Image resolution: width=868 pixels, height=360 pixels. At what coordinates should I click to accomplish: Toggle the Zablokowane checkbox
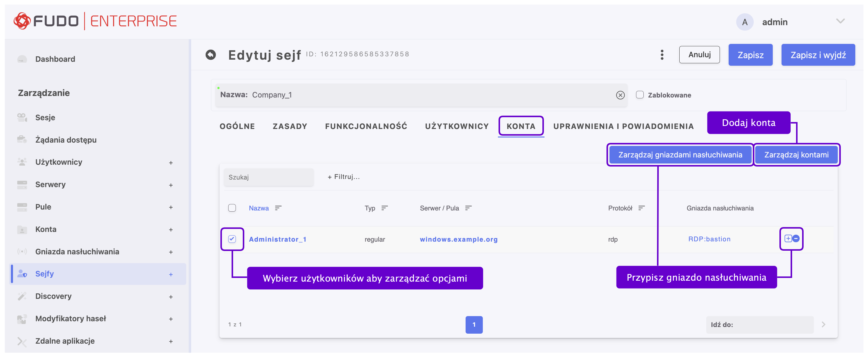click(x=639, y=95)
